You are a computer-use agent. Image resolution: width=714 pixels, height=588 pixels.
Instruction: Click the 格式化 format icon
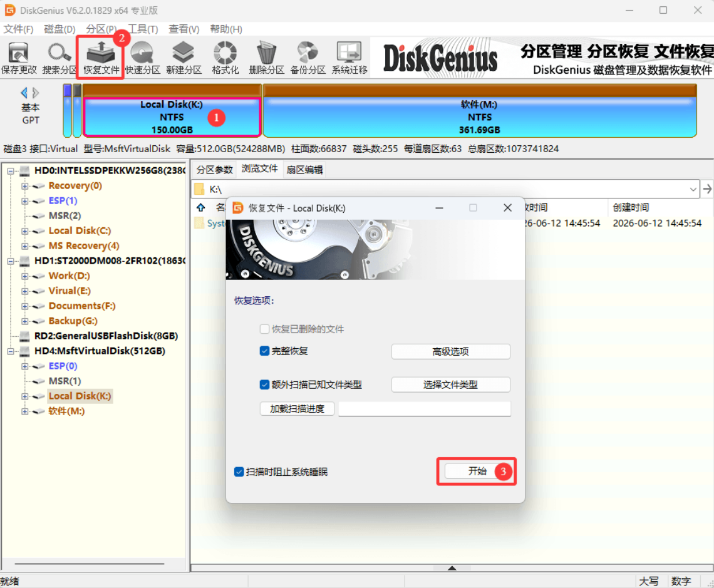pos(225,58)
